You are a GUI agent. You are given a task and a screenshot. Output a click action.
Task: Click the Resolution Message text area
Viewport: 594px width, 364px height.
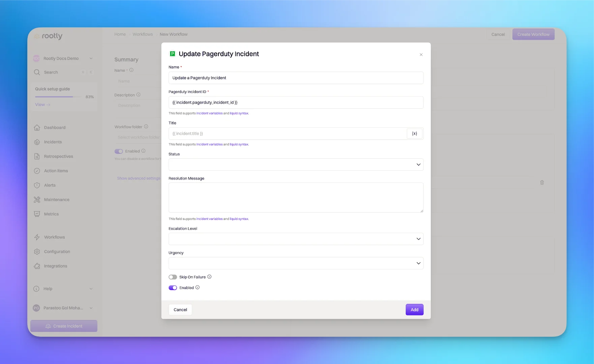coord(296,198)
